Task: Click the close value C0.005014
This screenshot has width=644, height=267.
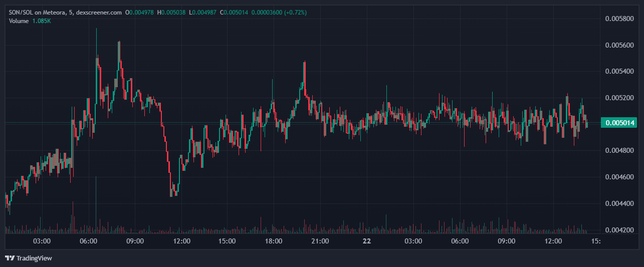Action: coord(235,12)
